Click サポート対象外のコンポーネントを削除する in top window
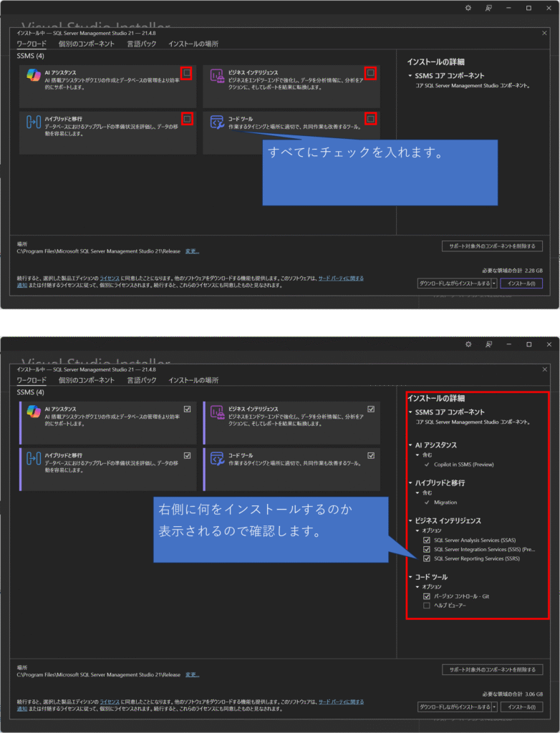 (492, 246)
